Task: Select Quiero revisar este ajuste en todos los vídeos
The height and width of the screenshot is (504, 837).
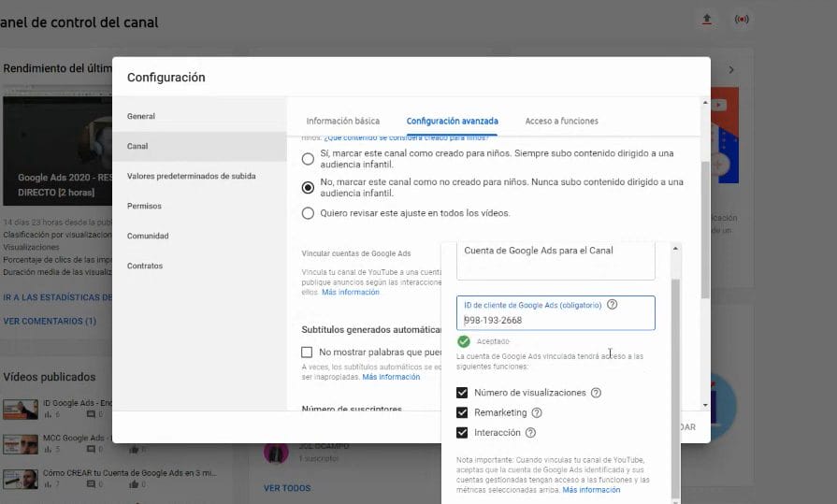Action: 308,213
